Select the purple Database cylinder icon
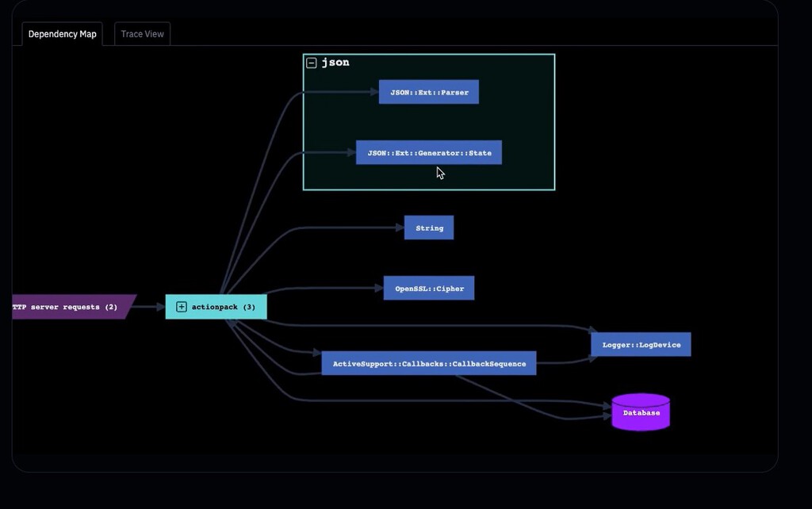The height and width of the screenshot is (509, 812). pyautogui.click(x=641, y=412)
